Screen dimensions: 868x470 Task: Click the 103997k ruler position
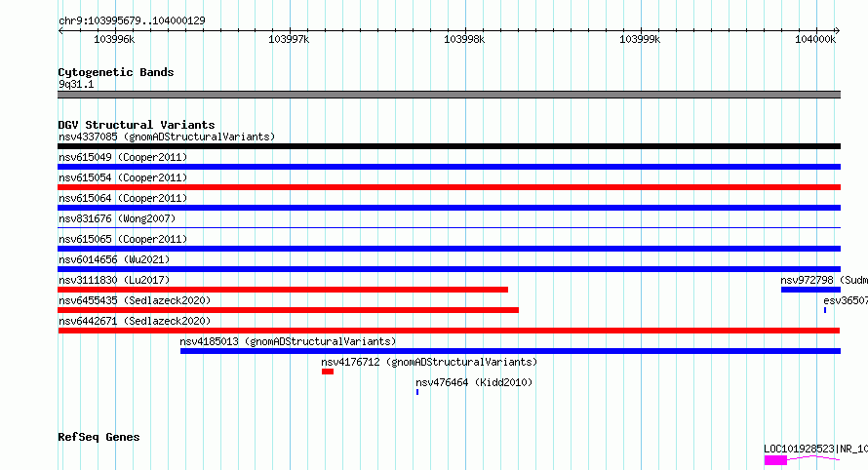289,39
